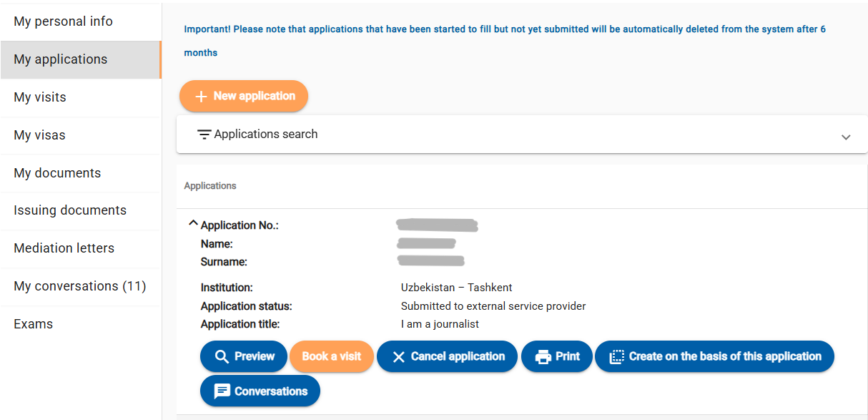Click the printer icon on Print button
Image resolution: width=868 pixels, height=420 pixels.
[543, 356]
